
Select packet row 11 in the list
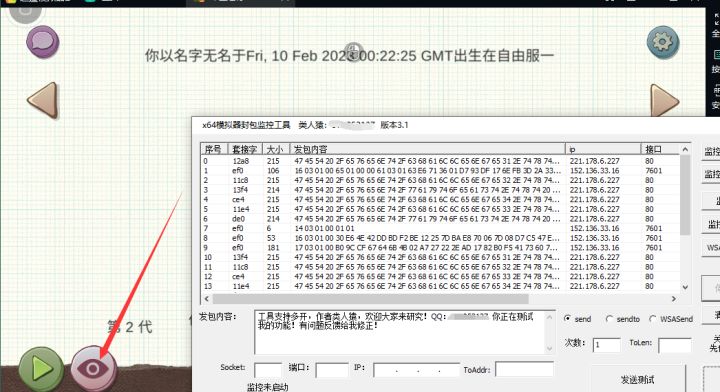(x=440, y=267)
